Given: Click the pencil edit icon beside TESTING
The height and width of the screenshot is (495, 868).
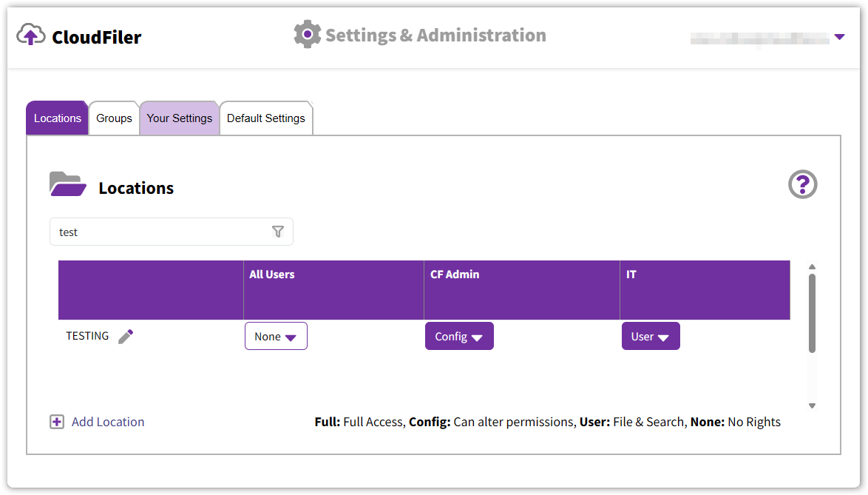Looking at the screenshot, I should point(126,337).
